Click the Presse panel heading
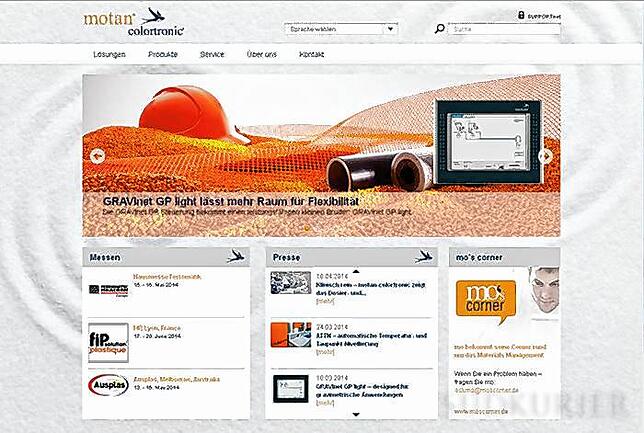The height and width of the screenshot is (433, 644). 287,257
